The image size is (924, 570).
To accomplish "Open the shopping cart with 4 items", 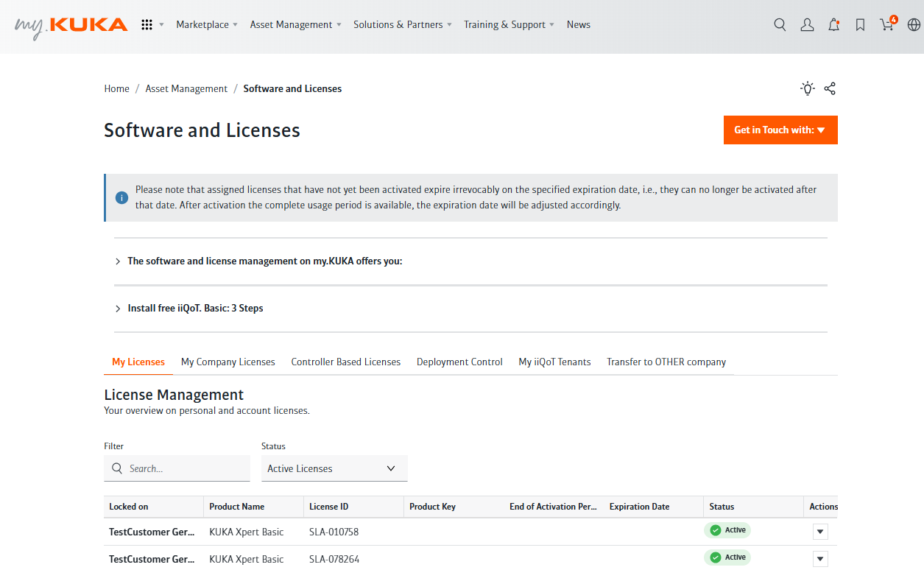I will coord(886,24).
